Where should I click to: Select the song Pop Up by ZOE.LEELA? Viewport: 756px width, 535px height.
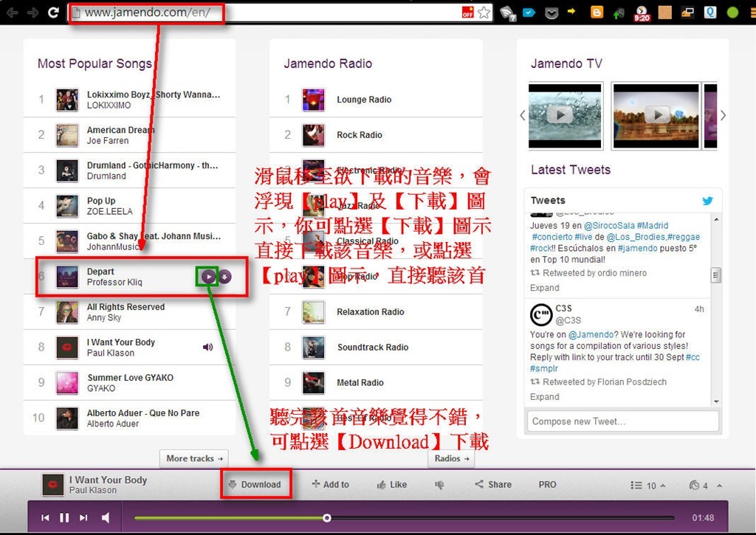pyautogui.click(x=129, y=206)
